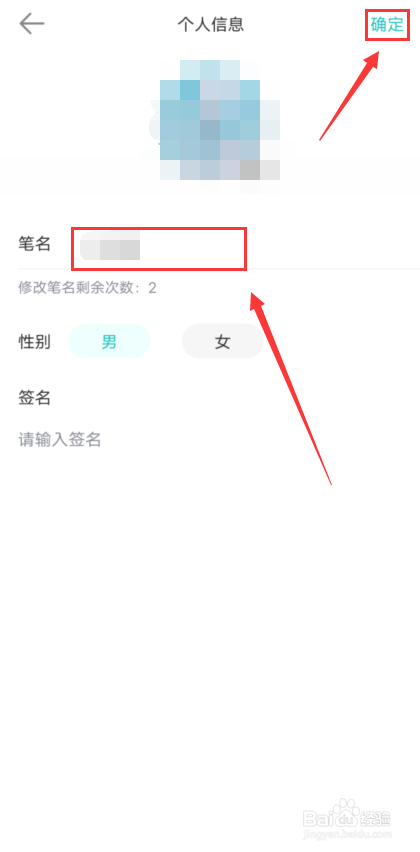The image size is (420, 852).
Task: Click the red arrow pointing to 笔名 field
Action: (290, 387)
